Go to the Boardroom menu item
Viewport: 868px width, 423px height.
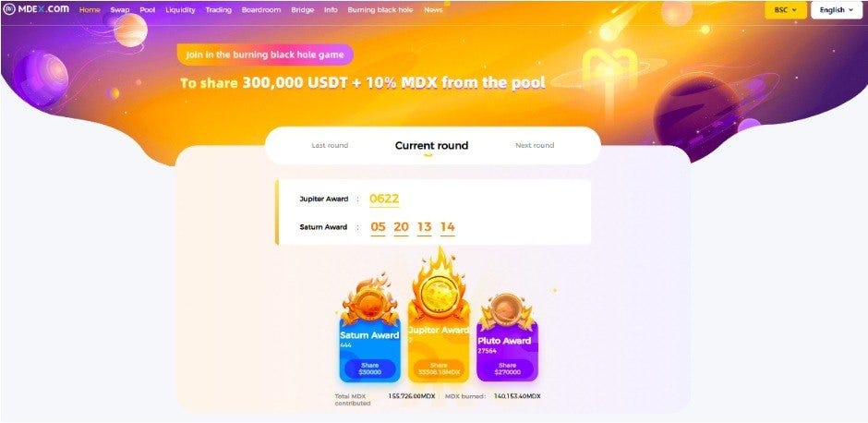coord(261,10)
